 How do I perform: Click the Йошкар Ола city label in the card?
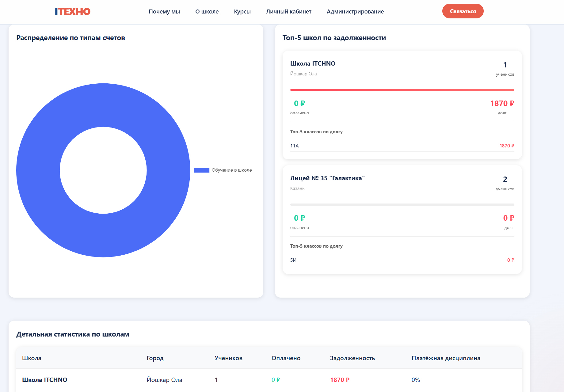click(x=303, y=74)
